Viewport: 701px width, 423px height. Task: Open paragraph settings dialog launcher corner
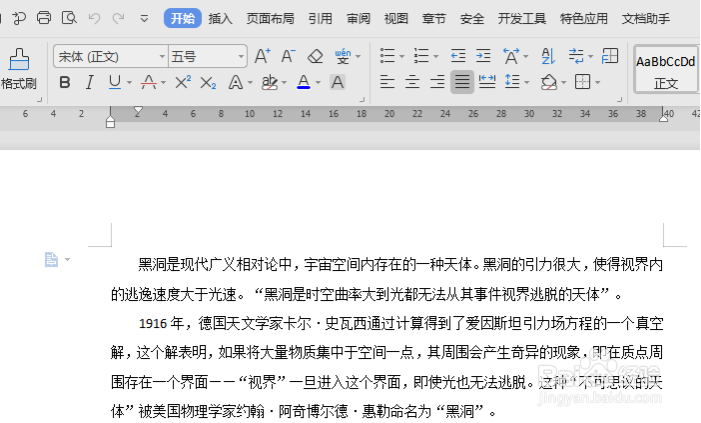point(619,99)
